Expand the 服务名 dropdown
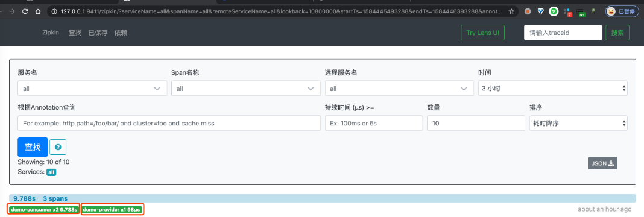 [92, 88]
